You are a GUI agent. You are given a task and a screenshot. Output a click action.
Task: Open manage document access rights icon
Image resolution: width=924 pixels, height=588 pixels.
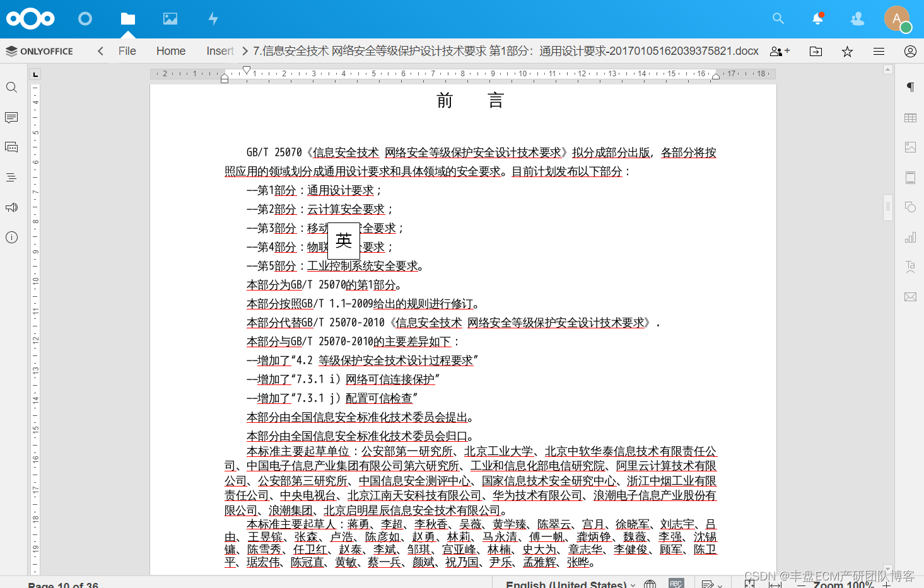[780, 51]
